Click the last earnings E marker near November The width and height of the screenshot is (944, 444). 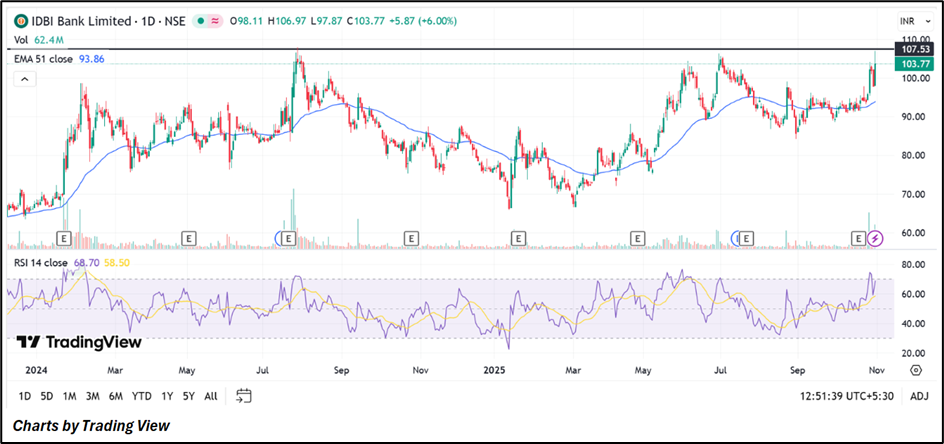click(x=858, y=238)
